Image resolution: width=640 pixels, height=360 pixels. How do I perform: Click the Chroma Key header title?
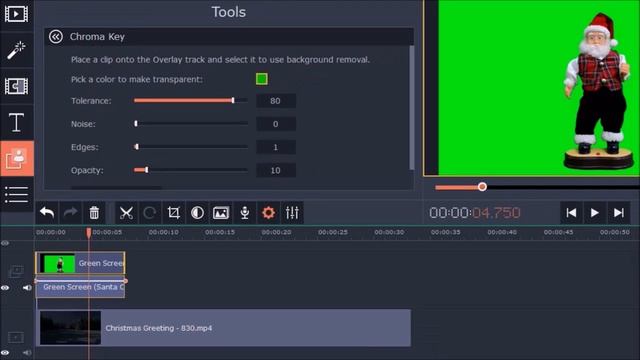pyautogui.click(x=97, y=37)
